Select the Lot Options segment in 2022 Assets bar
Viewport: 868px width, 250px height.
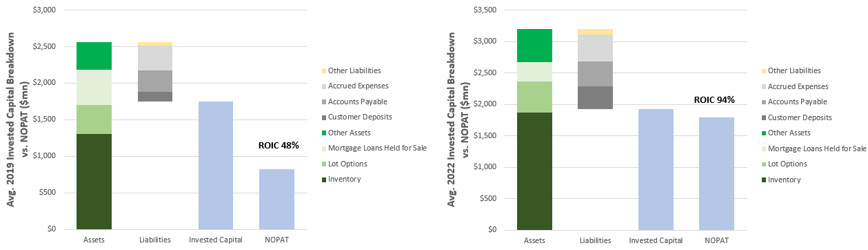(x=534, y=97)
